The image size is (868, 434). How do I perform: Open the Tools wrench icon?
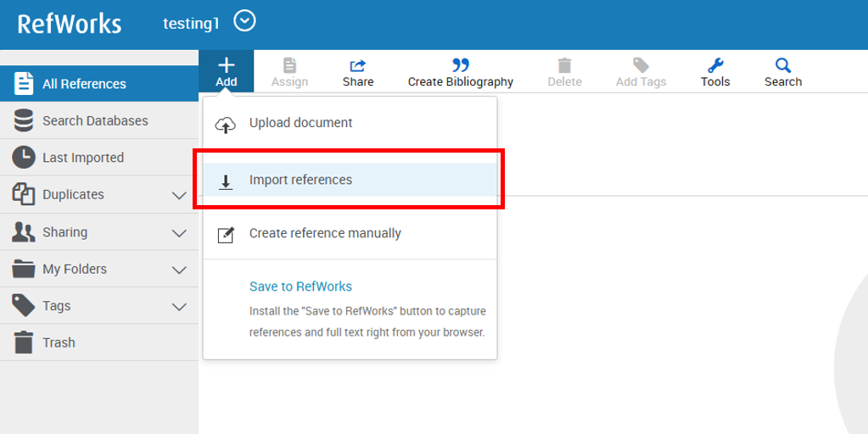(715, 66)
